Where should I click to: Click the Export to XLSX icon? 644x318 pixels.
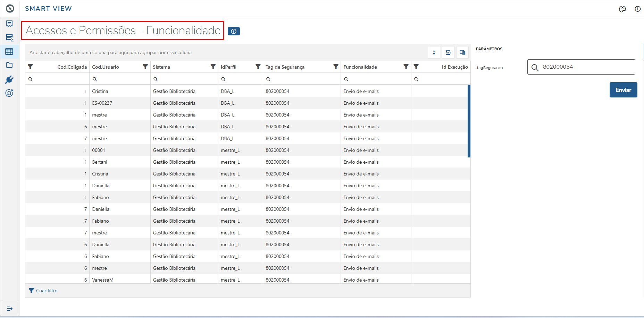[448, 52]
